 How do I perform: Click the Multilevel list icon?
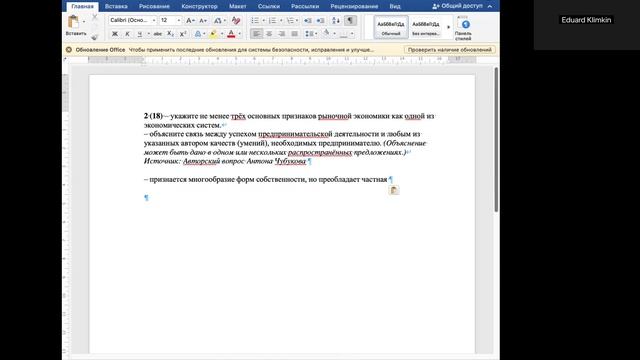(x=290, y=20)
